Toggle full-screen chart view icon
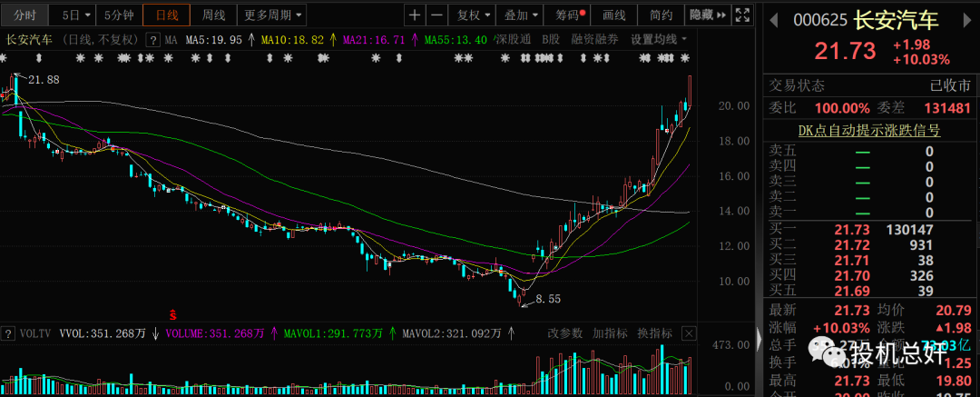Screen dimensions: 980x397 743,15
